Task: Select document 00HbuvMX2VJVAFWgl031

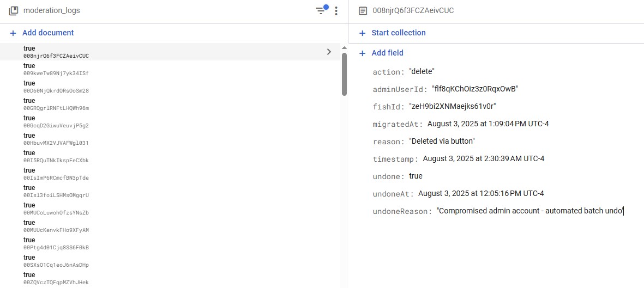Action: (x=171, y=139)
